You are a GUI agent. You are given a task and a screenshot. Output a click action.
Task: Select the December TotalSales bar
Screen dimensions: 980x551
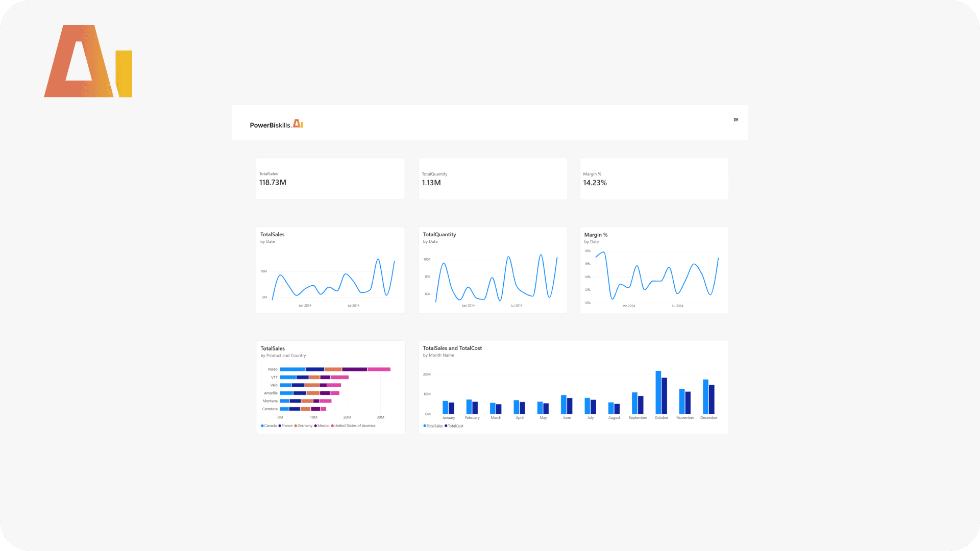(x=706, y=396)
